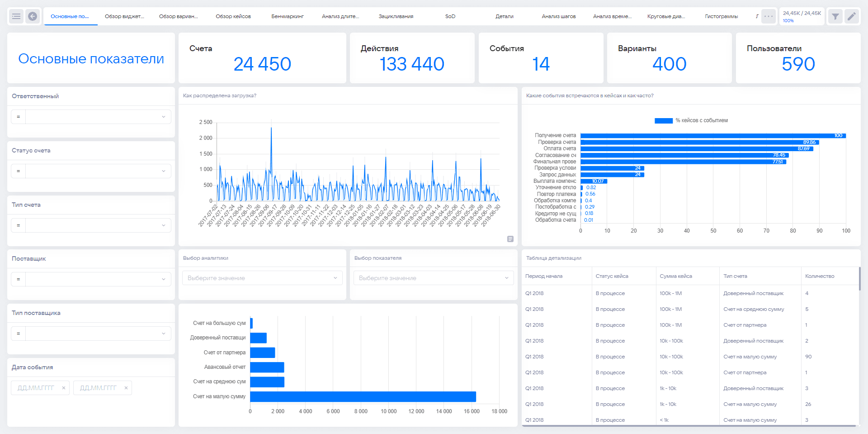Sort by the Сумма кейса column header
The height and width of the screenshot is (434, 868).
[x=676, y=276]
